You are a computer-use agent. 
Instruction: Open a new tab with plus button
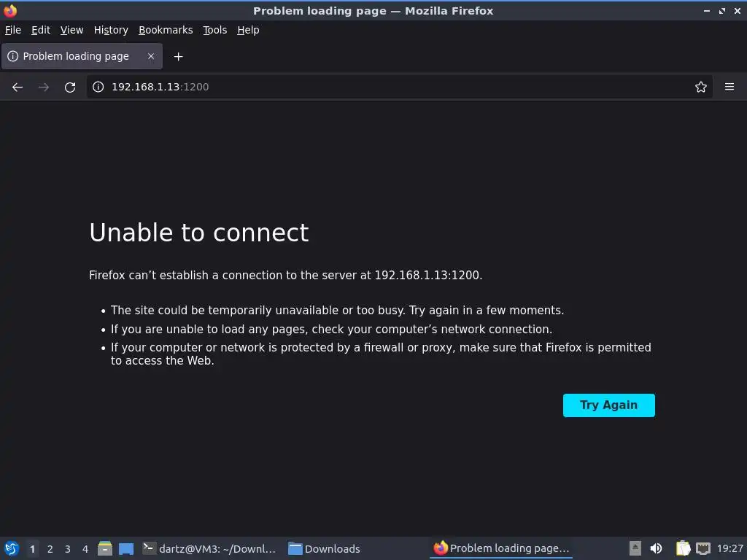click(x=178, y=57)
